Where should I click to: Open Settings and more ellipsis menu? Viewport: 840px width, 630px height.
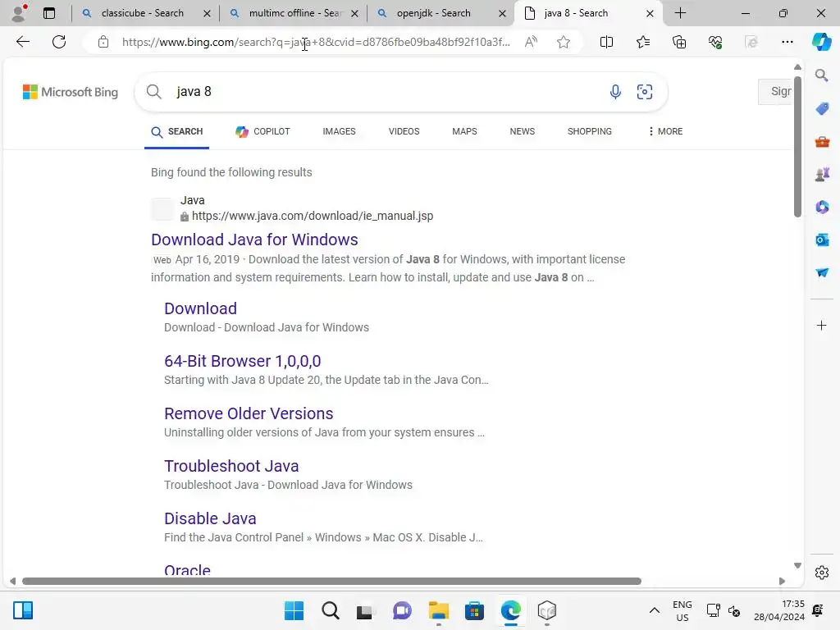pyautogui.click(x=787, y=42)
